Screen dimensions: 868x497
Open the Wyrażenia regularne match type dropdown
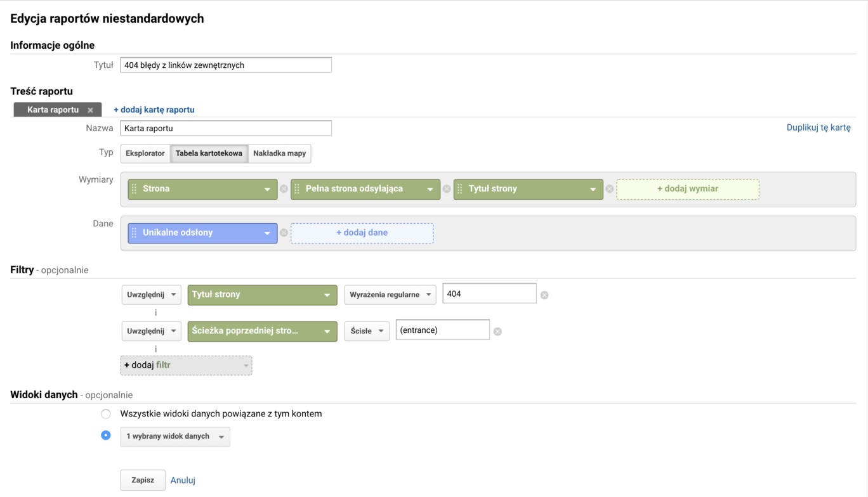point(390,295)
